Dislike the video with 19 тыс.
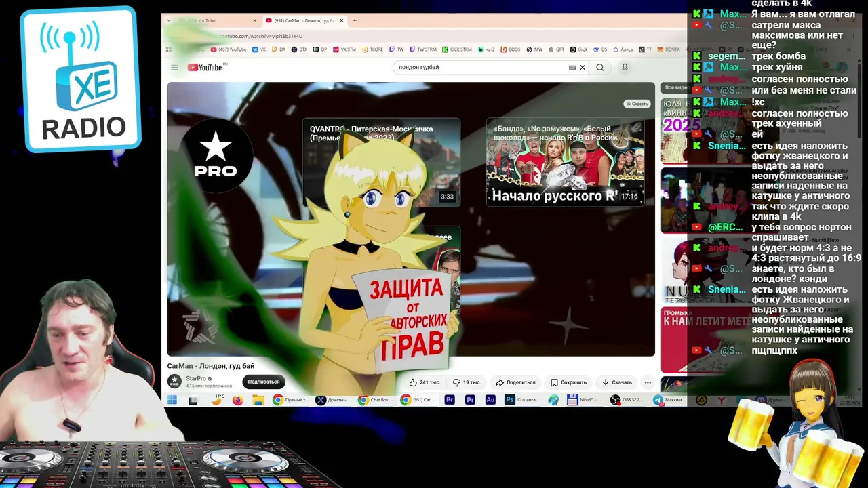The height and width of the screenshot is (488, 868). click(x=467, y=382)
